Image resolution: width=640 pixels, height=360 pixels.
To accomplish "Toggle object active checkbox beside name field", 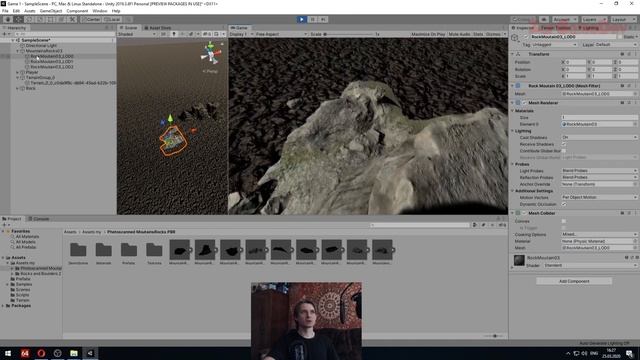I will click(526, 37).
